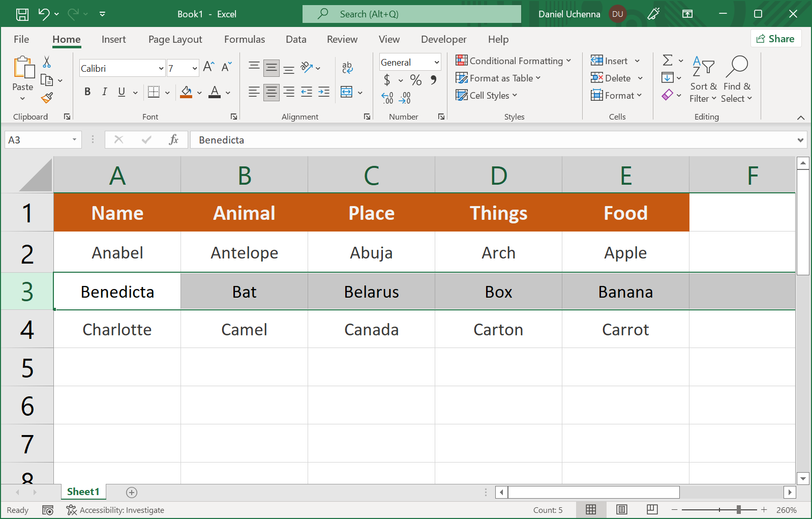
Task: Click the Increase Font Size icon
Action: [x=208, y=67]
